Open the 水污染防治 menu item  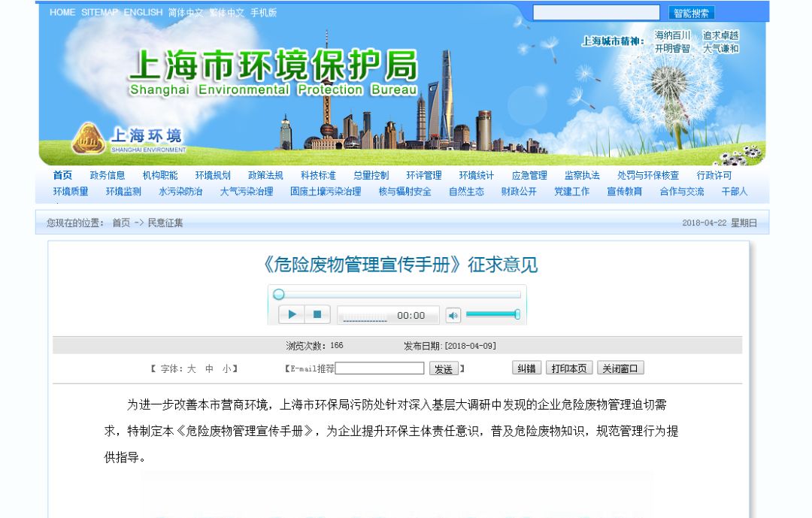(x=180, y=191)
